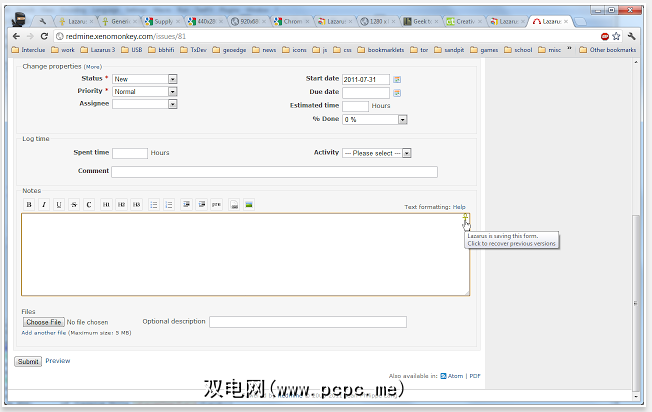The width and height of the screenshot is (652, 412).
Task: Click the underline formatting button
Action: (x=59, y=205)
